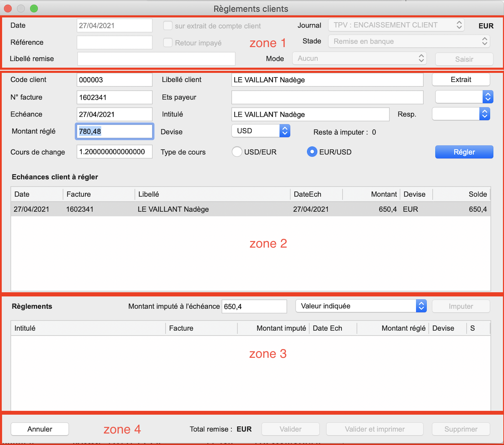504x445 pixels.
Task: Click the Imputer button
Action: pyautogui.click(x=461, y=307)
